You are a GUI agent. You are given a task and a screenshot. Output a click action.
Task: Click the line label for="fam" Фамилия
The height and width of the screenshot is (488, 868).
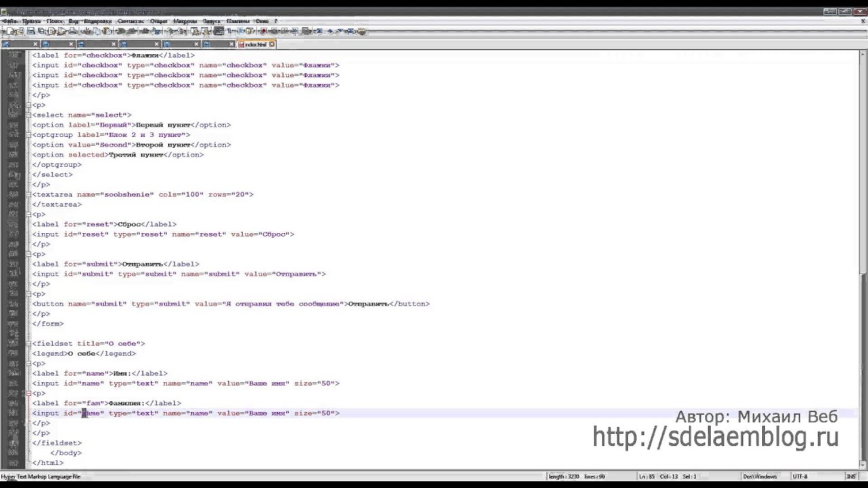click(x=106, y=403)
